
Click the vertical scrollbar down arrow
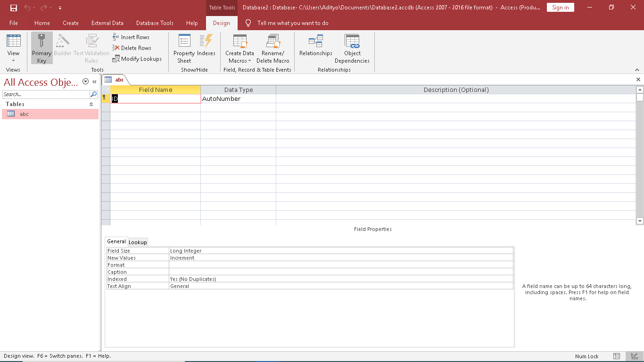tap(640, 221)
